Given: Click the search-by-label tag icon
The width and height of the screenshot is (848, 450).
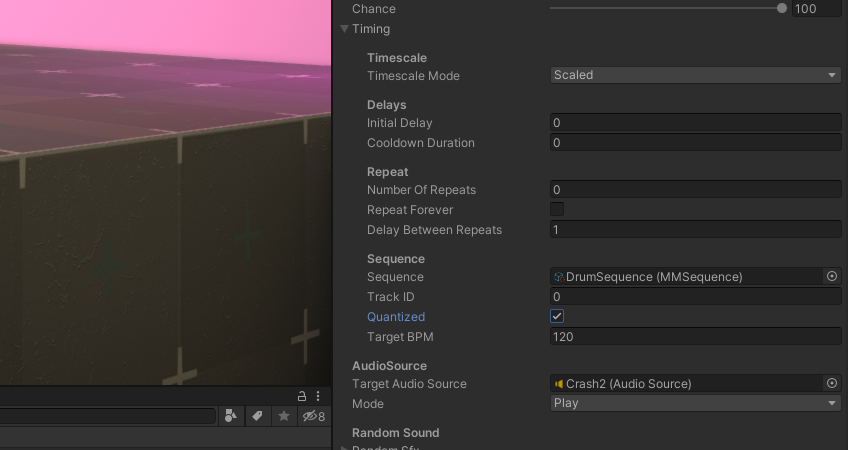Looking at the screenshot, I should (x=257, y=416).
